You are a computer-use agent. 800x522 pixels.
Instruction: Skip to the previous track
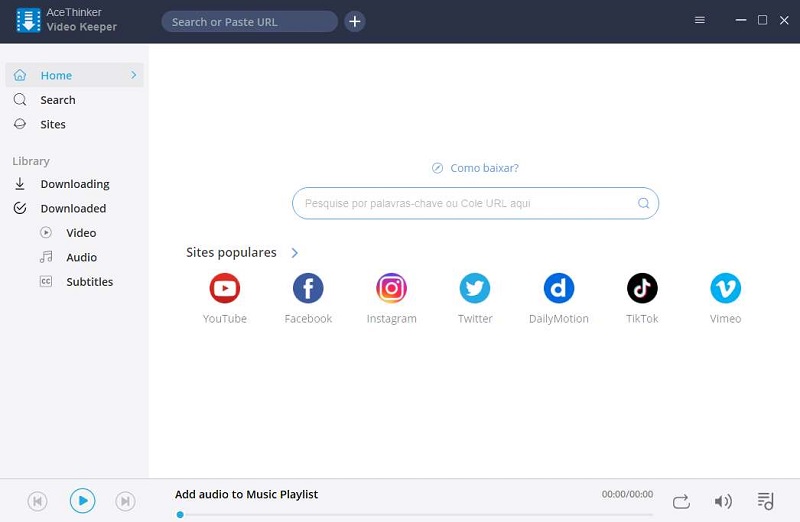pos(37,501)
